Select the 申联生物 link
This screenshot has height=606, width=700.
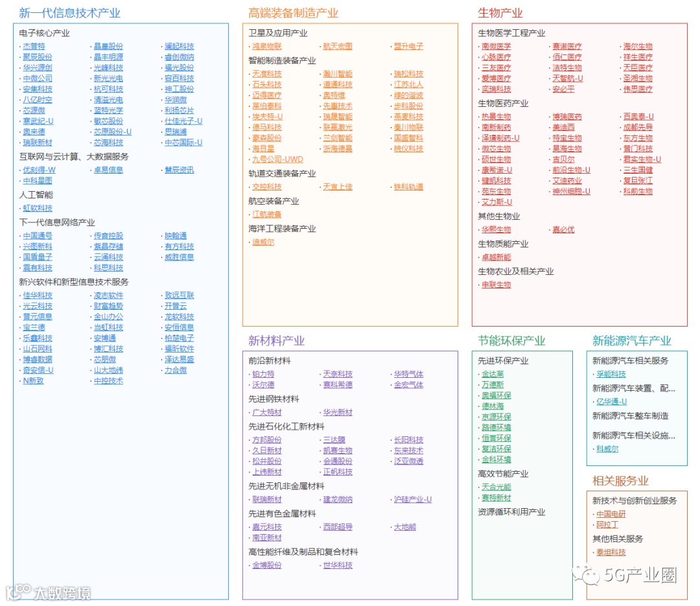(496, 285)
